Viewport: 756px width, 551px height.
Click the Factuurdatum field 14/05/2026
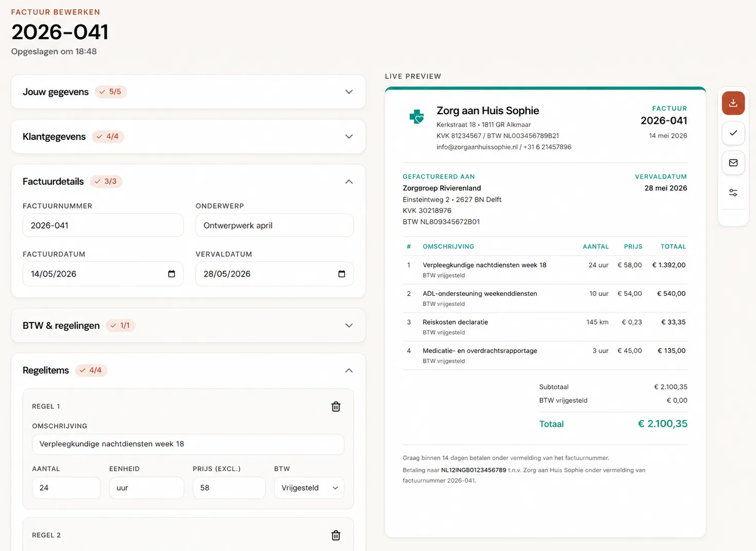[x=103, y=274]
